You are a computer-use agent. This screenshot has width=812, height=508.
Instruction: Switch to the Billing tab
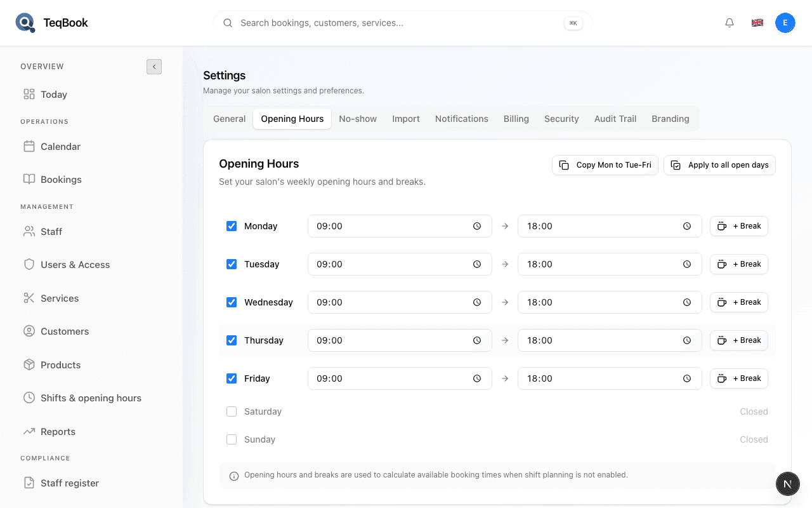coord(516,119)
